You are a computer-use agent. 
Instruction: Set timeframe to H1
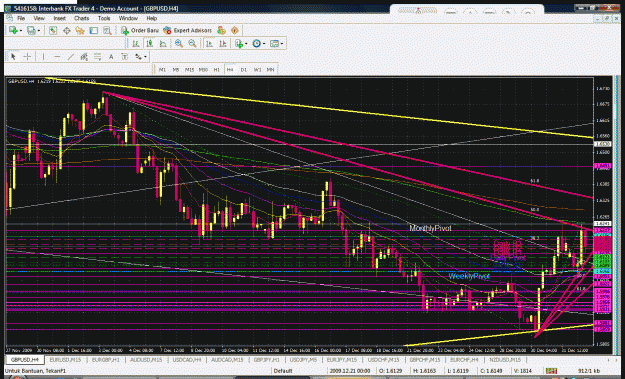216,69
